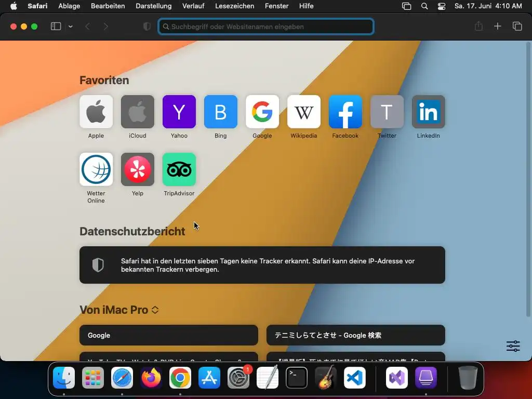The image size is (532, 399).
Task: Open the Safari menu
Action: point(37,6)
